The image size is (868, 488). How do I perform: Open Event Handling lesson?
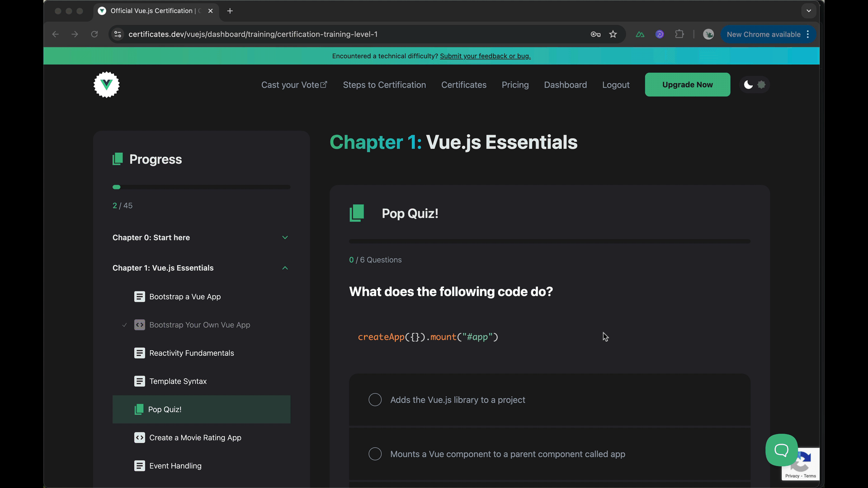(175, 466)
